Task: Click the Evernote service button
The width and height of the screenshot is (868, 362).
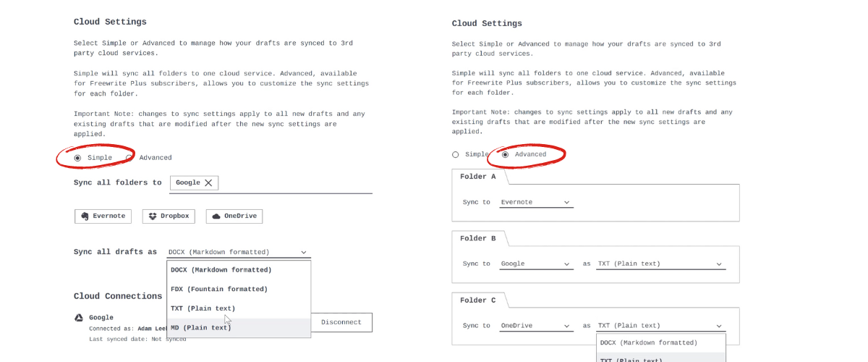Action: pyautogui.click(x=104, y=216)
